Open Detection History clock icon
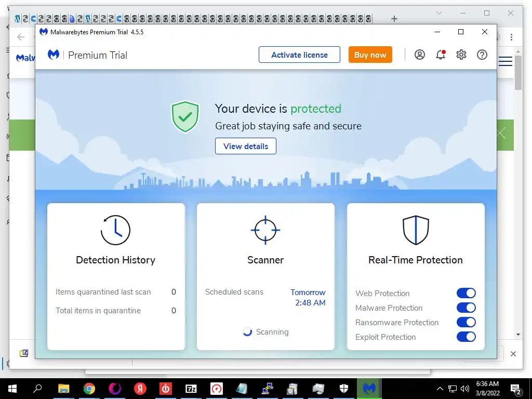532x399 pixels. [x=115, y=230]
